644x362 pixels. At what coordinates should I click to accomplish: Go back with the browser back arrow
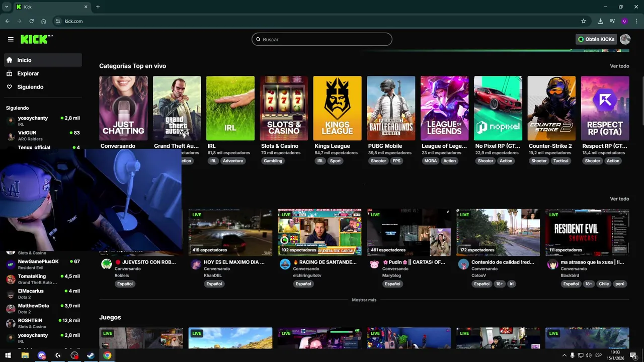7,21
